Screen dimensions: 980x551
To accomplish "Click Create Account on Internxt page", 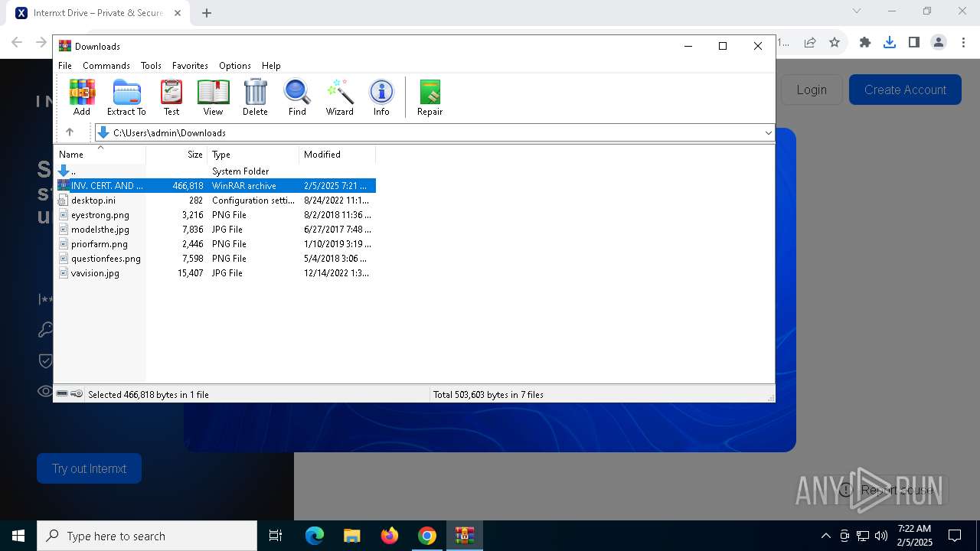I will (905, 90).
